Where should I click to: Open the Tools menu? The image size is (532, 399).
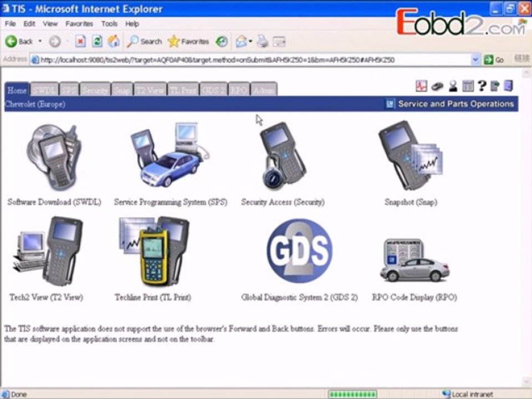(x=109, y=24)
